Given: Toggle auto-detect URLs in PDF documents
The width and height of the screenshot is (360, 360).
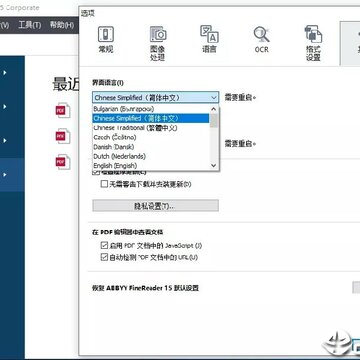Looking at the screenshot, I should tap(104, 257).
